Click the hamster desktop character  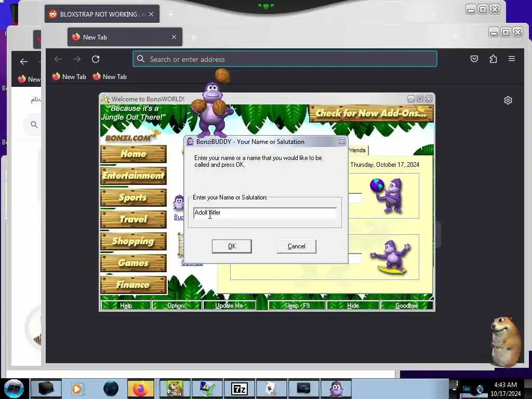(x=507, y=341)
